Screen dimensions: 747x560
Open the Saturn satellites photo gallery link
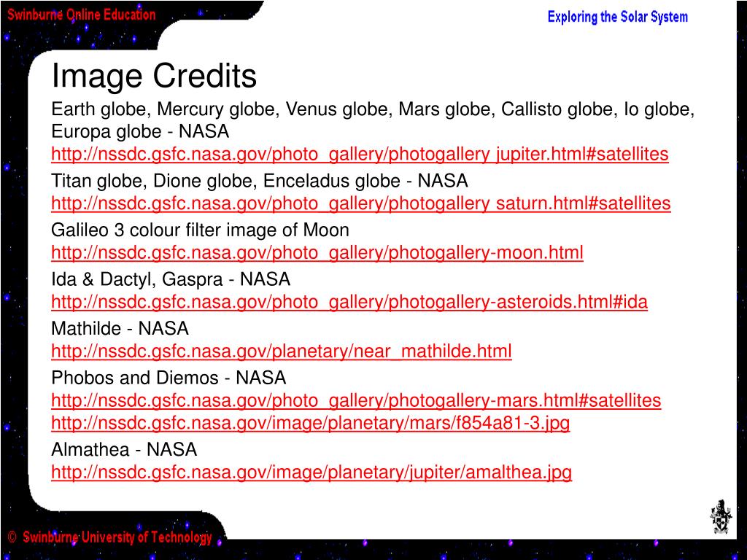tap(360, 204)
